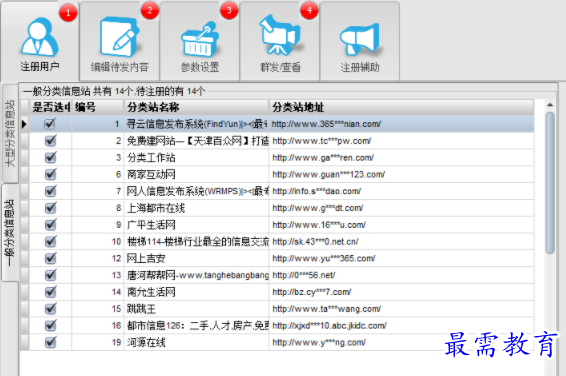Screen dimensions: 566x376
Task: Open the 编辑待发内容 notepad icon
Action: [119, 37]
